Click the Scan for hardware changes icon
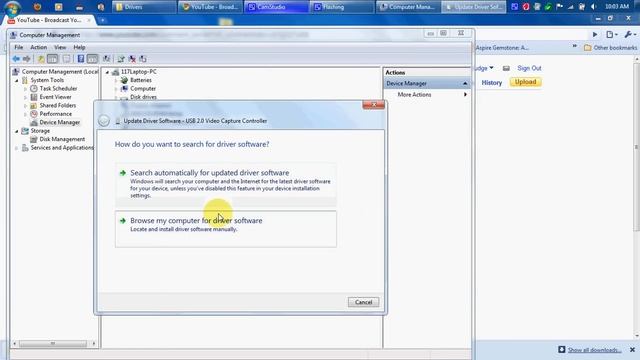This screenshot has width=640, height=360. [x=106, y=59]
